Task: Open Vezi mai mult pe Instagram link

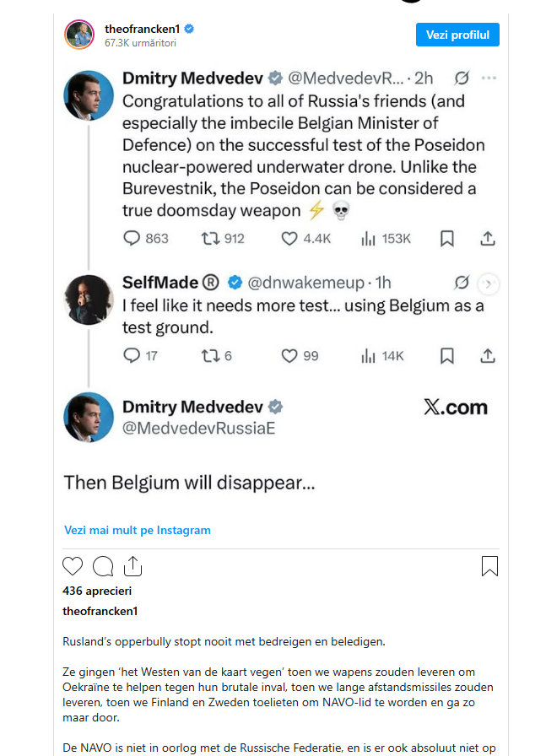Action: coord(138,530)
